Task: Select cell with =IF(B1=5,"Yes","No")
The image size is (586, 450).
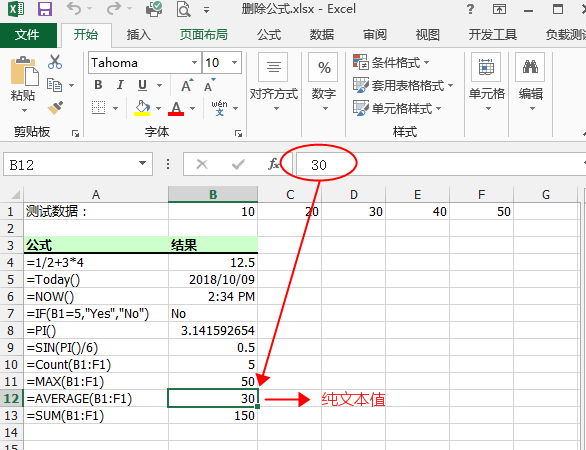Action: point(96,314)
